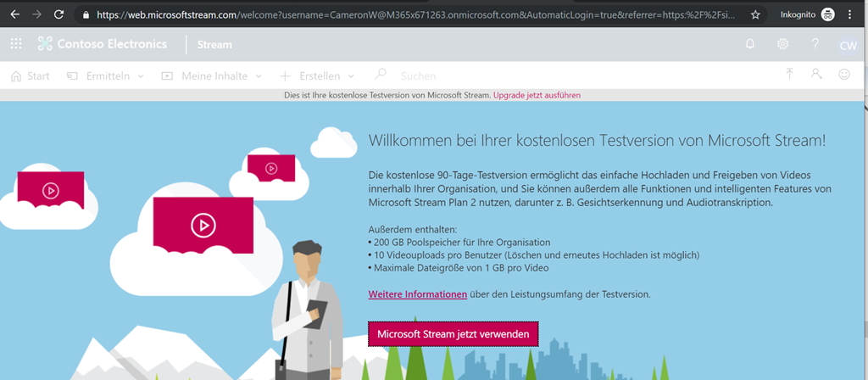Image resolution: width=868 pixels, height=380 pixels.
Task: Reload the page with refresh icon
Action: click(58, 15)
